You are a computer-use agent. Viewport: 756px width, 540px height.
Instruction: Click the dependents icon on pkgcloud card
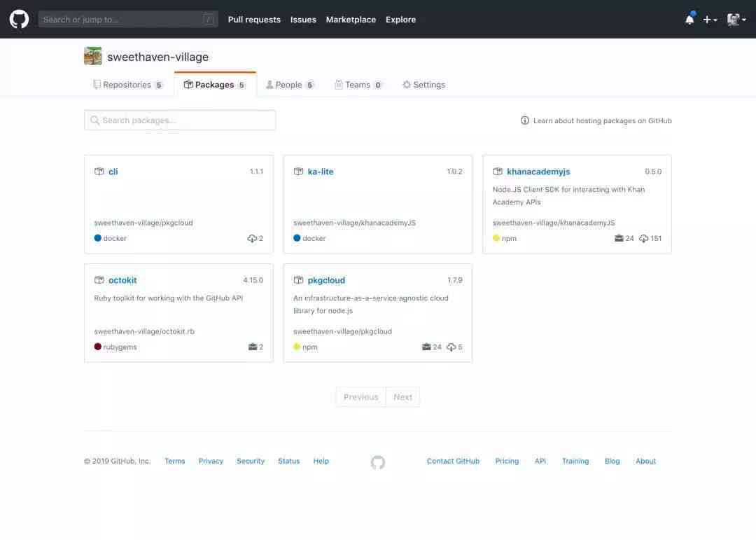pos(426,347)
